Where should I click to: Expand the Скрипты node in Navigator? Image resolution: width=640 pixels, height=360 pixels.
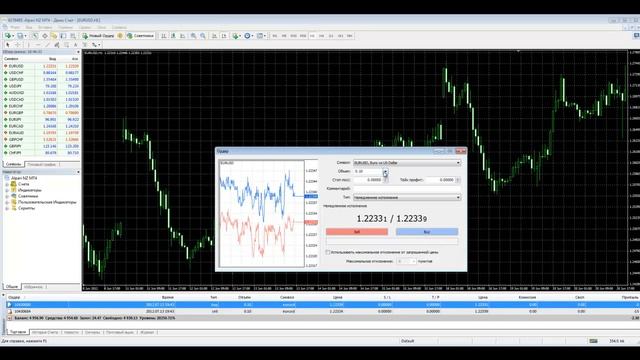tap(7, 209)
